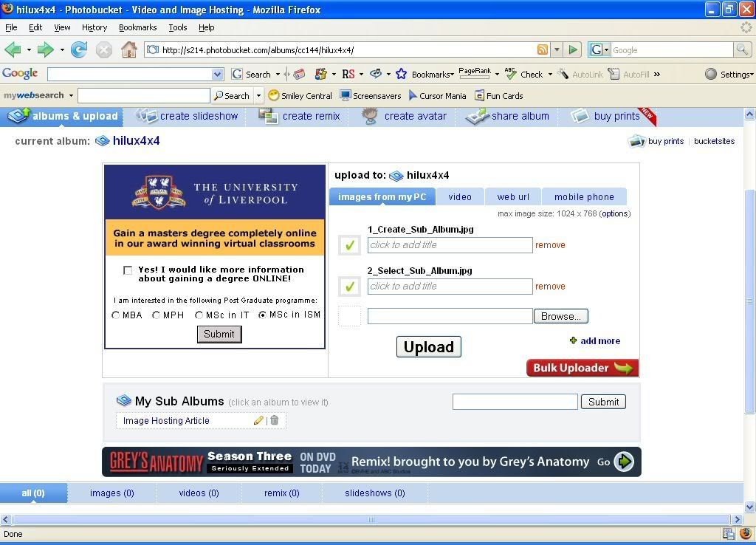Expand the Forward button history dropdown arrow
This screenshot has width=756, height=545.
(x=62, y=49)
